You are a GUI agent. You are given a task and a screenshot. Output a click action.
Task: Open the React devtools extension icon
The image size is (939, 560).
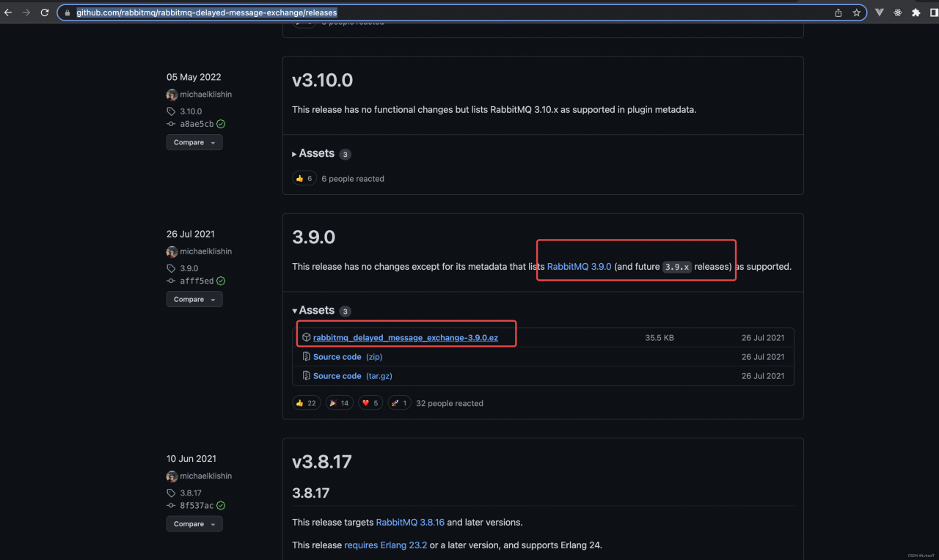pyautogui.click(x=897, y=12)
